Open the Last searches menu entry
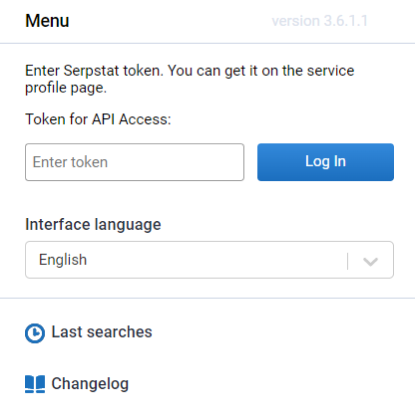Image resolution: width=415 pixels, height=414 pixels. (x=89, y=333)
